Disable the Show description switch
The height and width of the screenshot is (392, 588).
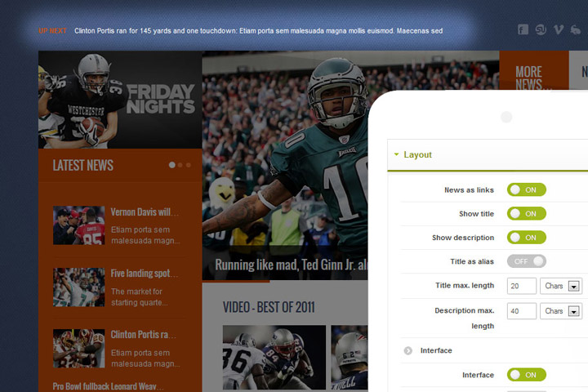click(527, 238)
